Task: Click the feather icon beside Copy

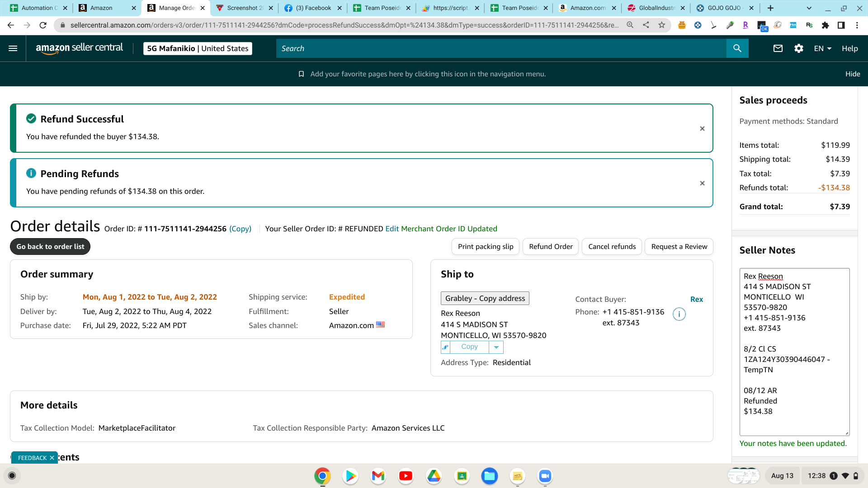Action: tap(445, 347)
